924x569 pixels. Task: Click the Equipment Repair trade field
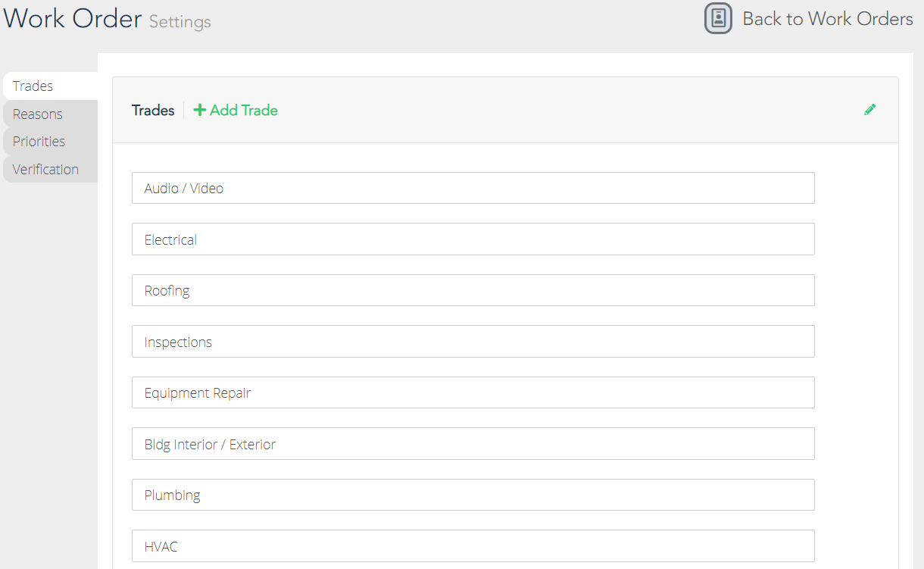tap(473, 392)
